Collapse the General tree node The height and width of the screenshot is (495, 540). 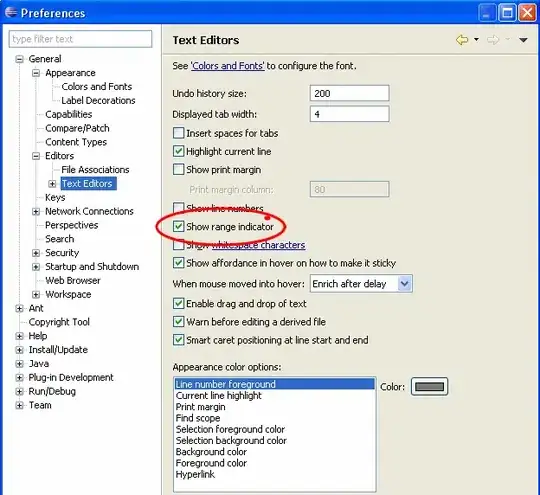pos(20,59)
